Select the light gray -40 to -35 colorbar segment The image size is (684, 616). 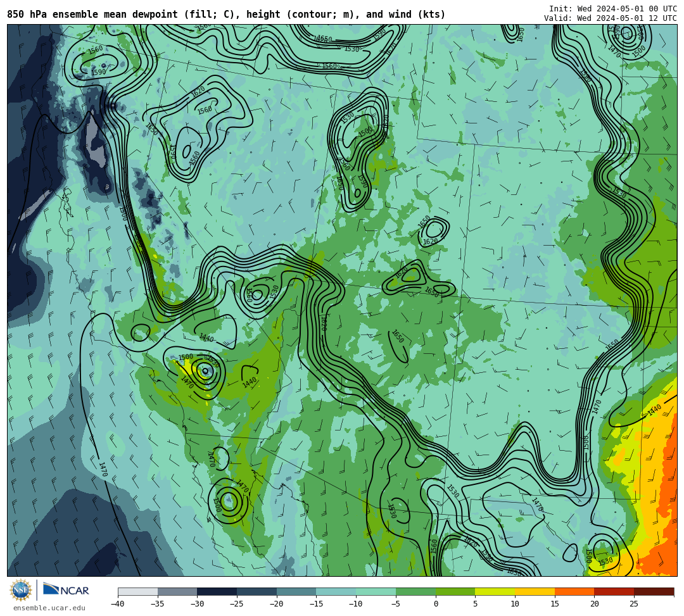pos(138,591)
